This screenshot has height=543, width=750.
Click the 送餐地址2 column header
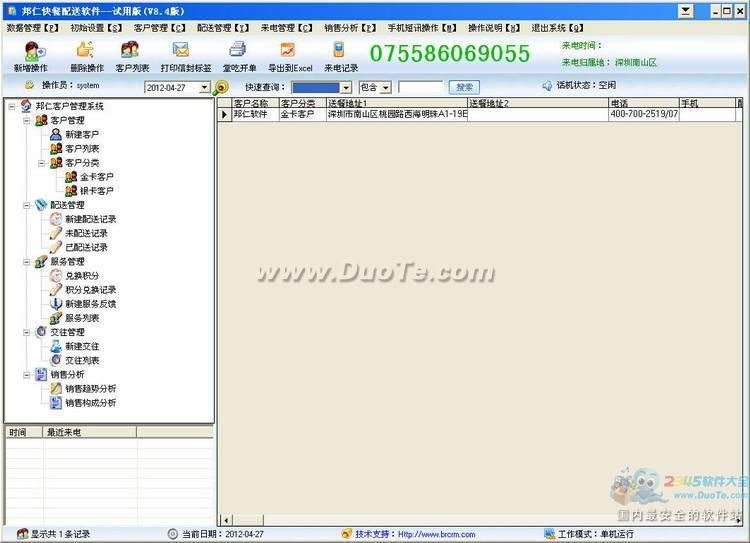(x=538, y=103)
